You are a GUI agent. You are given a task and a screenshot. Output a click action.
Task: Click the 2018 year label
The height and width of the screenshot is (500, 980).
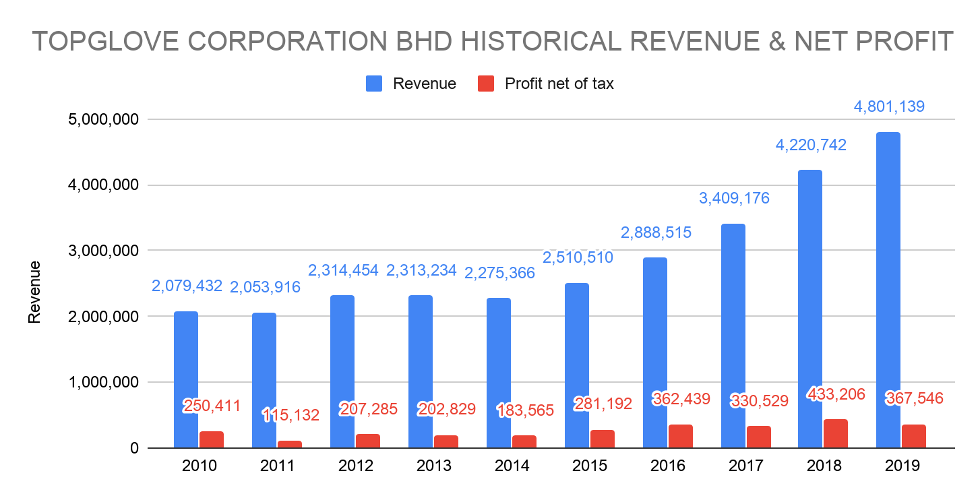[x=824, y=466]
